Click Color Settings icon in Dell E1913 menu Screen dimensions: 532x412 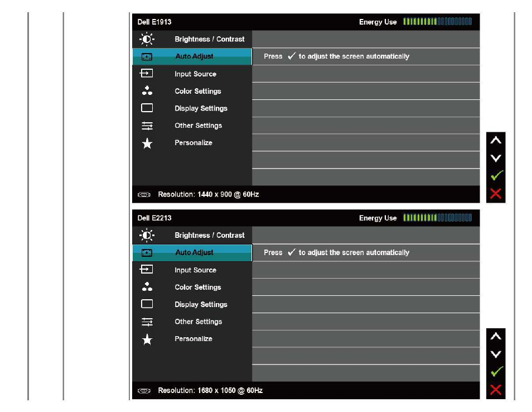tap(147, 90)
